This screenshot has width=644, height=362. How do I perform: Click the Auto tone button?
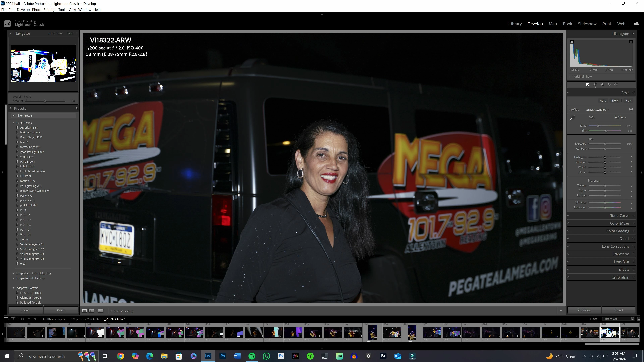point(603,100)
